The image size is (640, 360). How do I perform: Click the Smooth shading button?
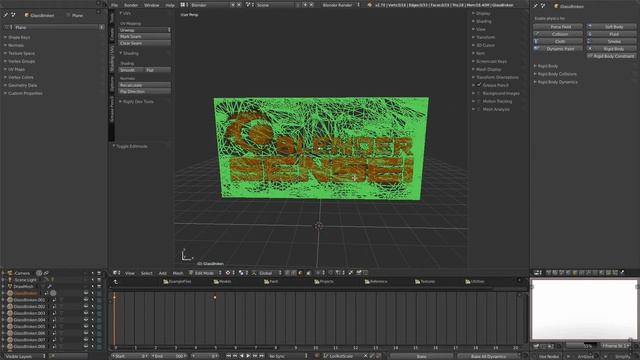(131, 70)
